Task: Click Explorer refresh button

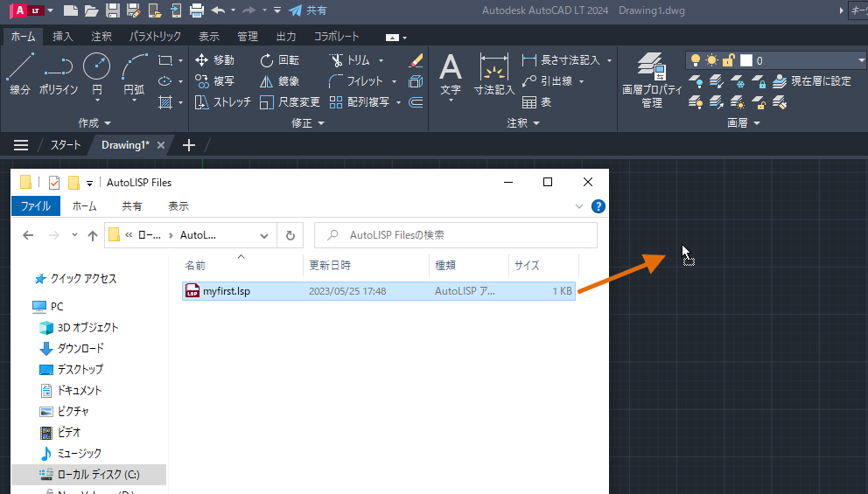Action: (x=290, y=236)
